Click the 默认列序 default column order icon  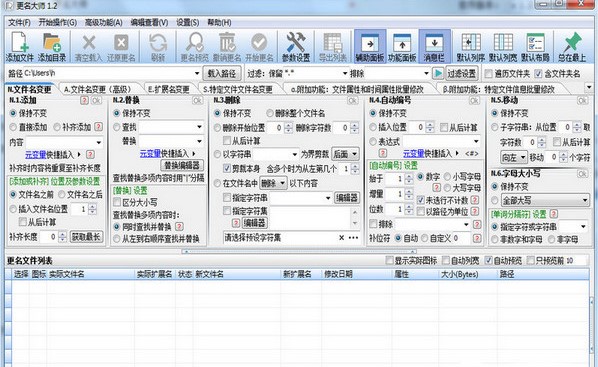tap(471, 47)
